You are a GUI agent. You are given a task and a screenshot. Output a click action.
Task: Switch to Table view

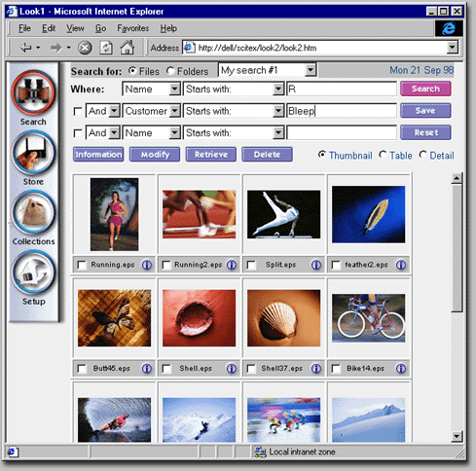point(383,155)
